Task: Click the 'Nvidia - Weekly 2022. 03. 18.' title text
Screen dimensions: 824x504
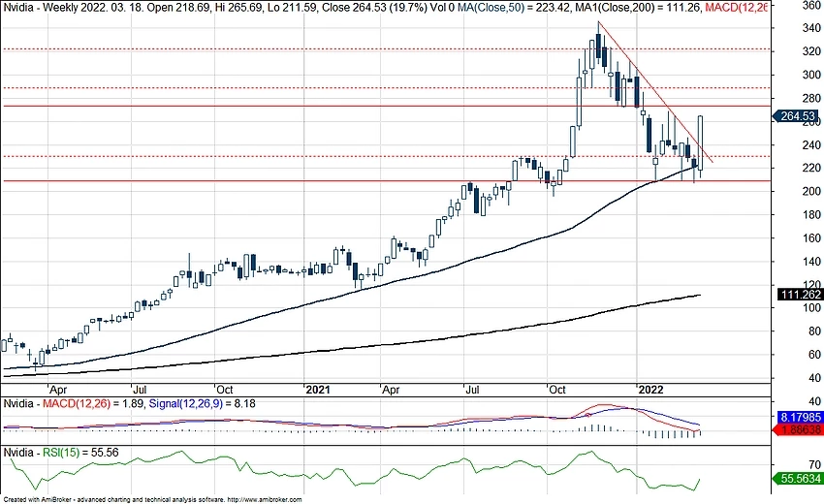Action: [x=73, y=8]
